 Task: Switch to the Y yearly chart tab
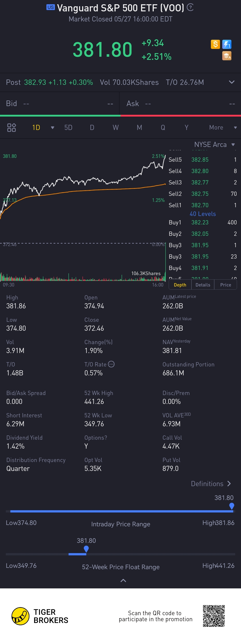coord(186,128)
